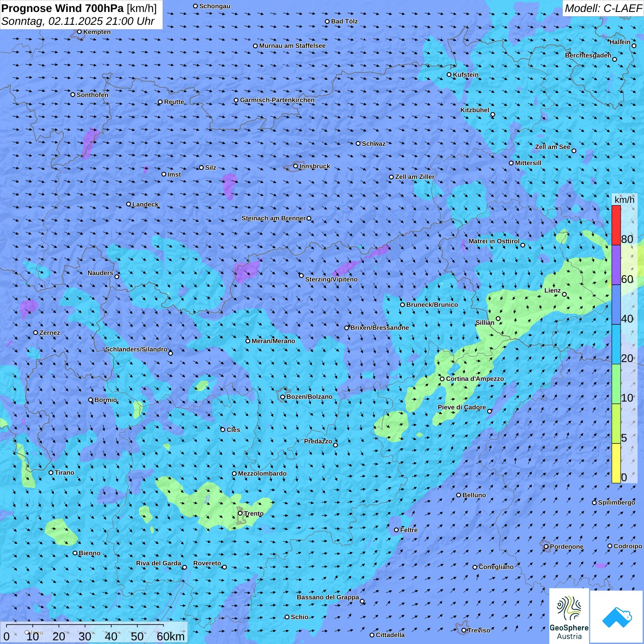Click the Meran/Merano label
This screenshot has height=644, width=644.
273,341
